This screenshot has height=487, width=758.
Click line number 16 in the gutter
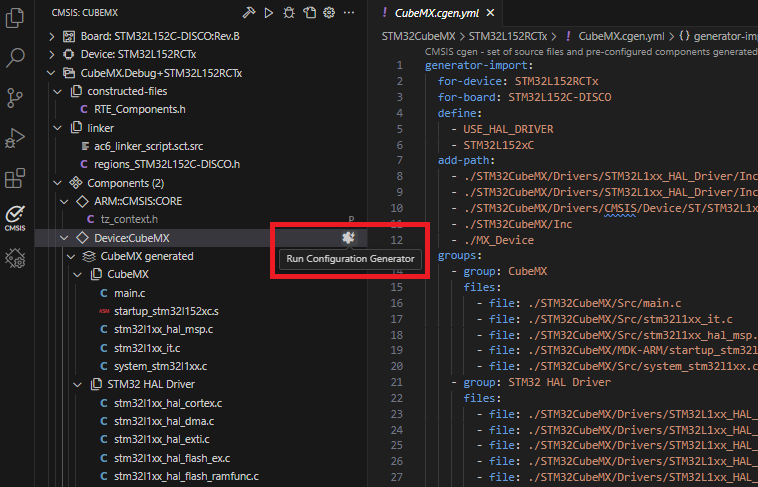(x=396, y=303)
